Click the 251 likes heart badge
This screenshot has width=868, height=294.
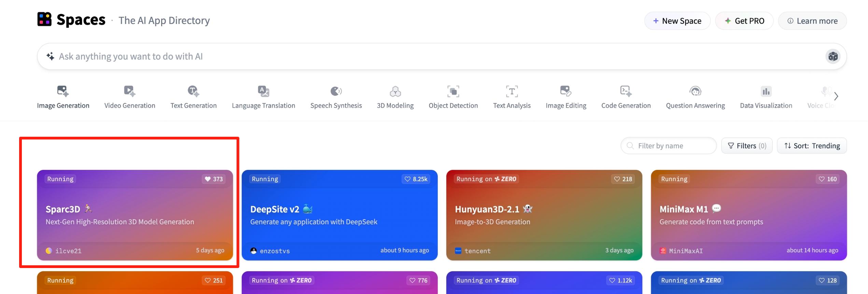pyautogui.click(x=213, y=280)
